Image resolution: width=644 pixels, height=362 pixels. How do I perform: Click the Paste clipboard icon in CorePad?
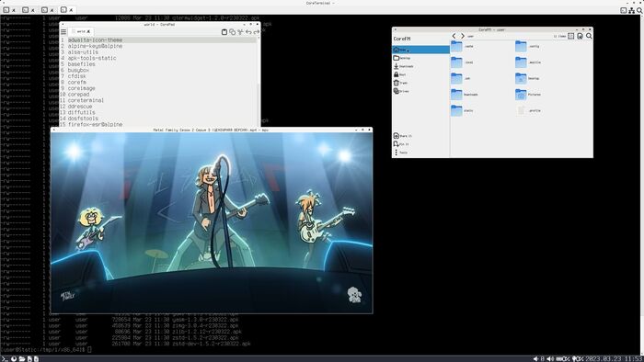(224, 31)
